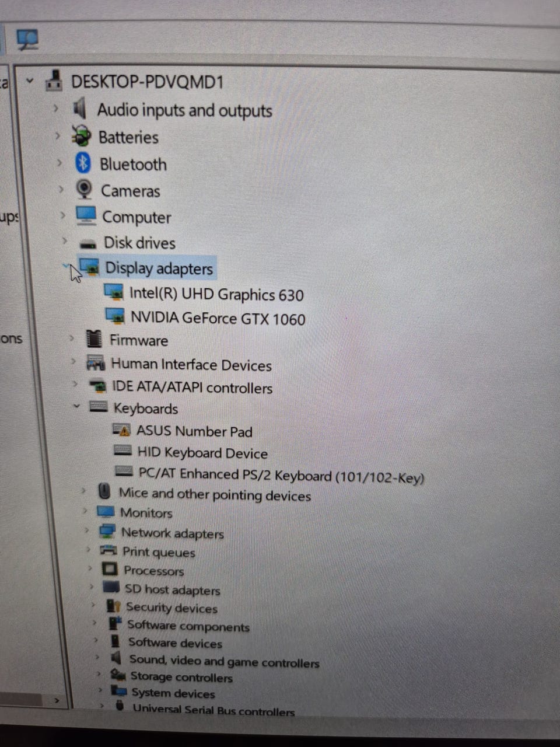Image resolution: width=560 pixels, height=747 pixels.
Task: Collapse the Keyboards node
Action: pos(76,406)
